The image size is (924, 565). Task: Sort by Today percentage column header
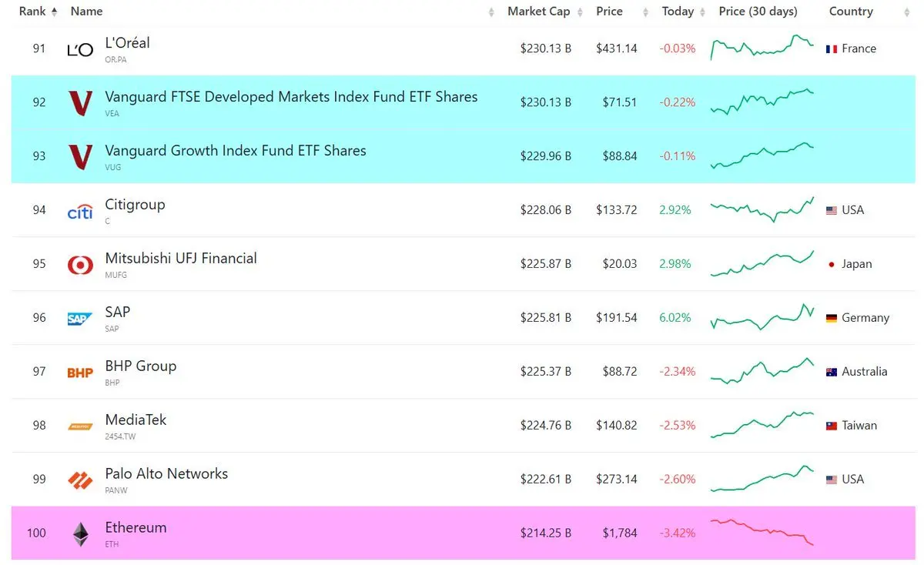tap(678, 12)
